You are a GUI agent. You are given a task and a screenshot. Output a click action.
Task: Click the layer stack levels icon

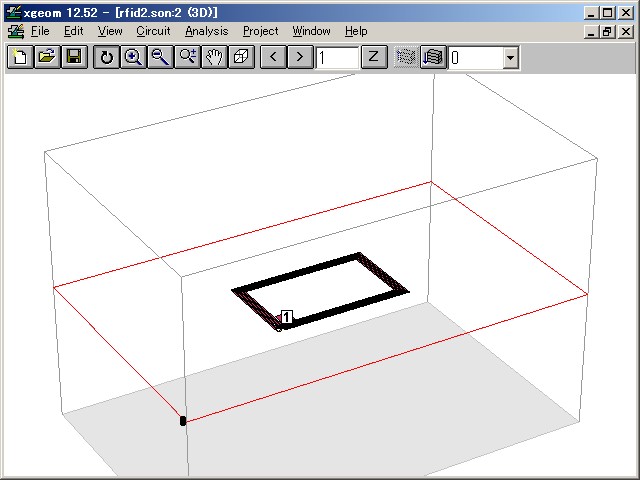point(433,57)
